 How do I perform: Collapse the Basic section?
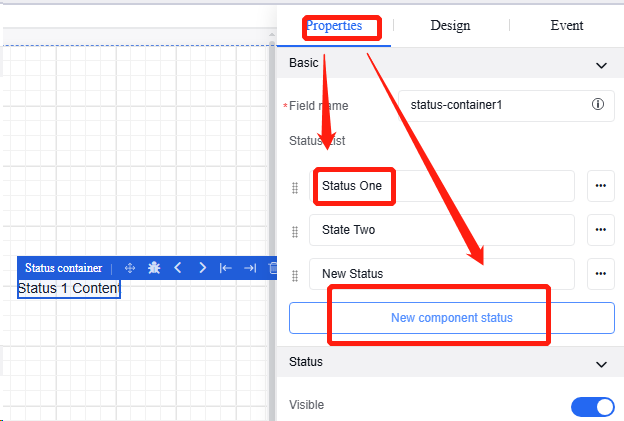(x=601, y=65)
